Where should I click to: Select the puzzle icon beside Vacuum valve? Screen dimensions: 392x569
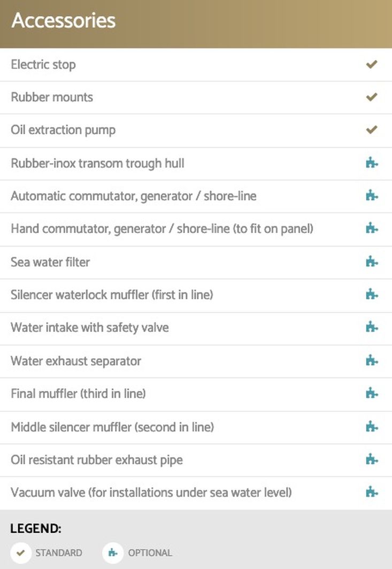[372, 493]
